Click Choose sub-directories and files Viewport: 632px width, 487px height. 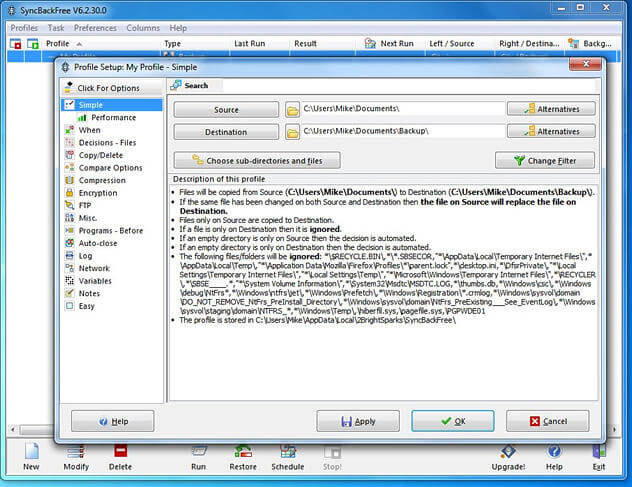[x=257, y=160]
